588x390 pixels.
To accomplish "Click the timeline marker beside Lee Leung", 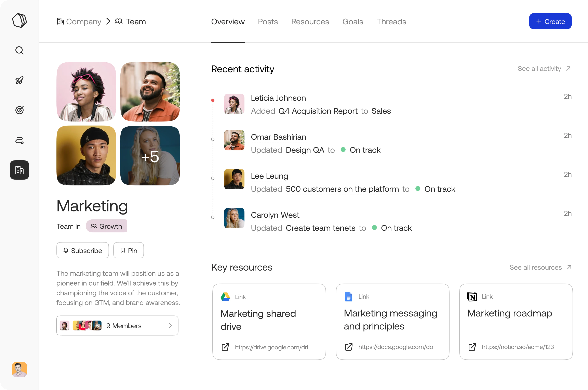I will (213, 178).
